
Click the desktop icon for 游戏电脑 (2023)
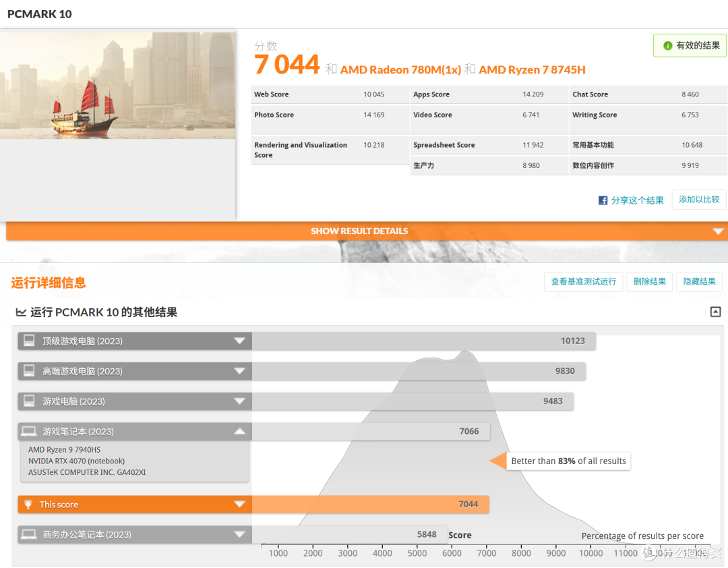[29, 401]
